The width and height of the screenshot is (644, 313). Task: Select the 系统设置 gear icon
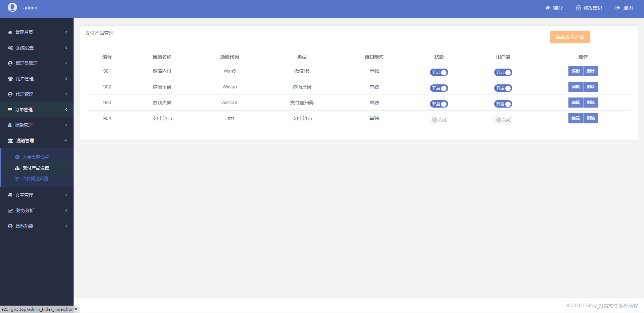pos(10,48)
